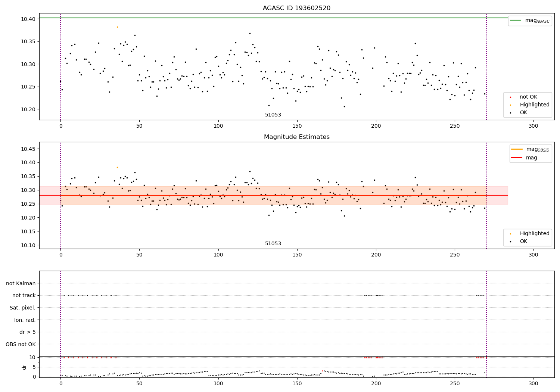560x392 pixels.
Task: Click the 'not Kalman' axis label
Action: click(x=21, y=284)
